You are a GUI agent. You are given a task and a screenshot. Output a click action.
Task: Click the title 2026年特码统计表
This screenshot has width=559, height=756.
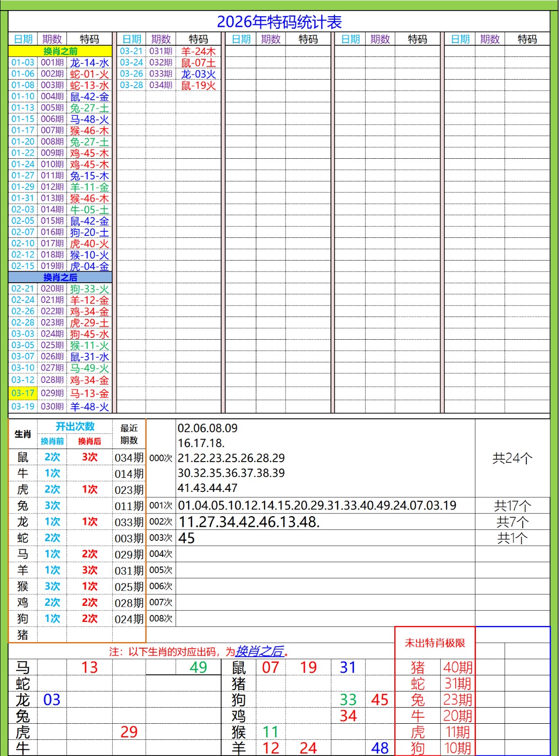click(279, 22)
